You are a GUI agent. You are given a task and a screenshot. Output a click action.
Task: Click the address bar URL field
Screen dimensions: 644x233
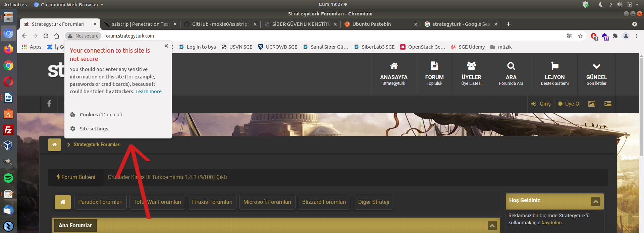[332, 36]
